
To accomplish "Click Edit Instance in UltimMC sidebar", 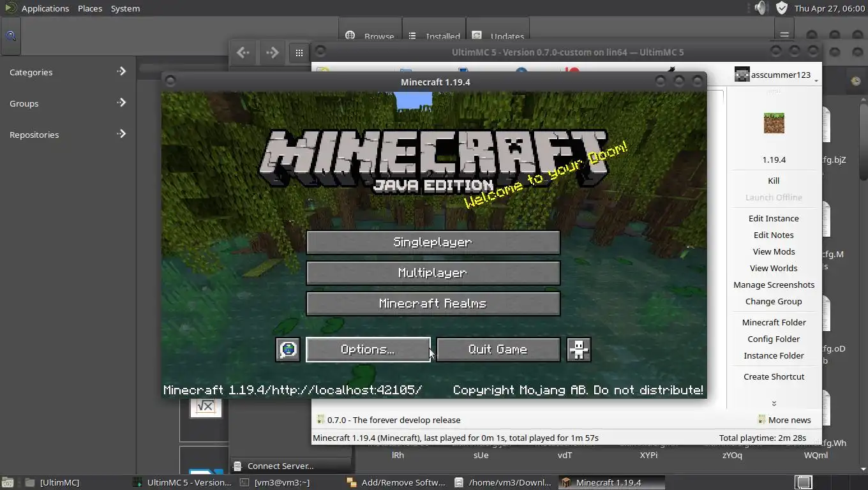I will click(774, 218).
